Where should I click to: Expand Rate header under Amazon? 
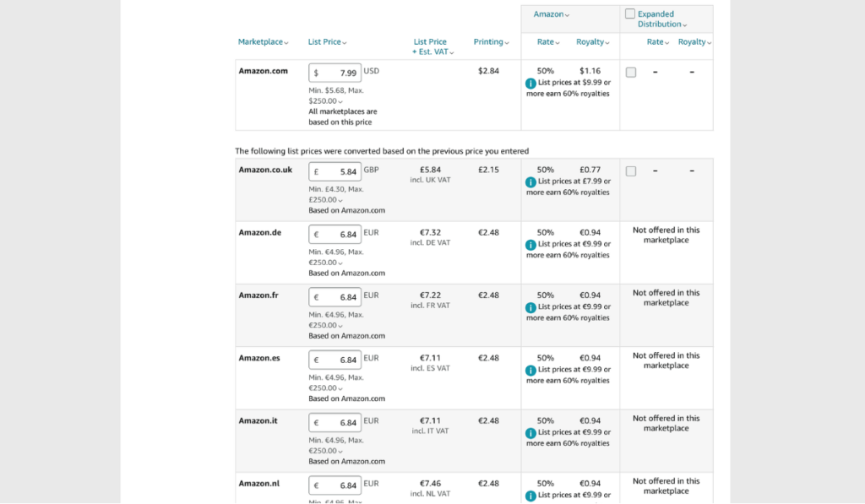(x=548, y=42)
